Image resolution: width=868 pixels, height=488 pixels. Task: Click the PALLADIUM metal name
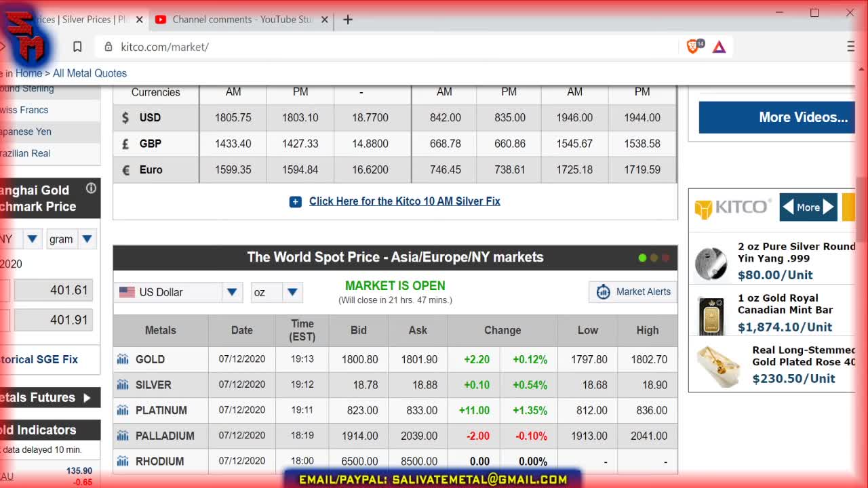click(165, 436)
